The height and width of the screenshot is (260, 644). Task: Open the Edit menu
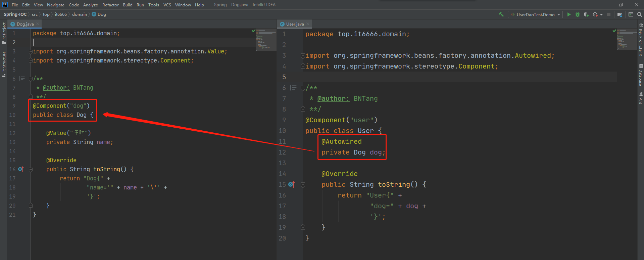(26, 5)
